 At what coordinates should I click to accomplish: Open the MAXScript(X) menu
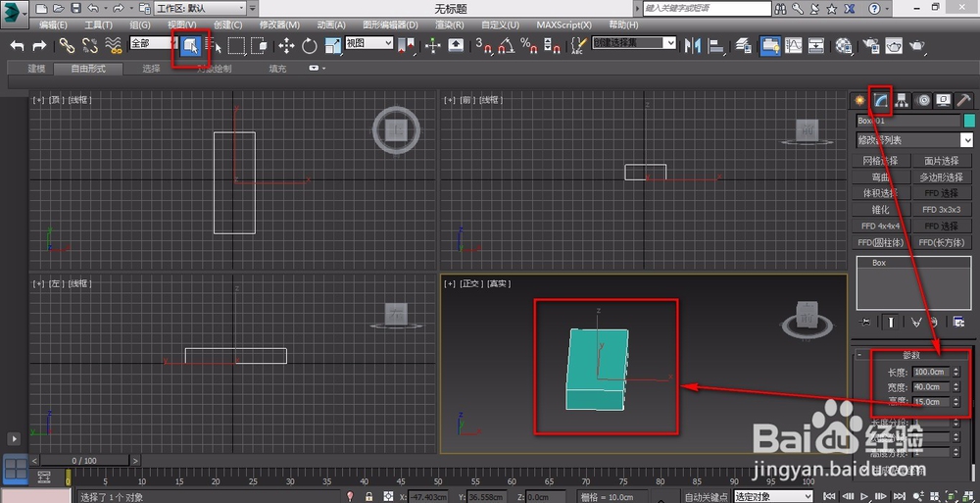pyautogui.click(x=563, y=25)
